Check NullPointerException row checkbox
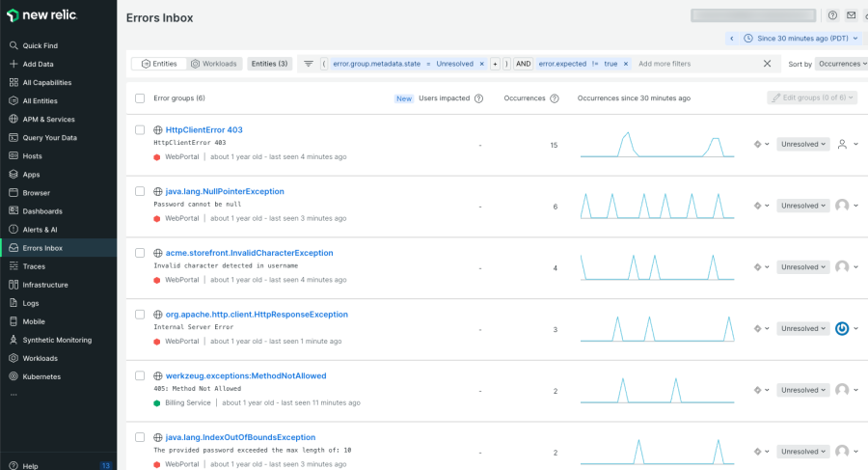The image size is (868, 470). point(140,191)
